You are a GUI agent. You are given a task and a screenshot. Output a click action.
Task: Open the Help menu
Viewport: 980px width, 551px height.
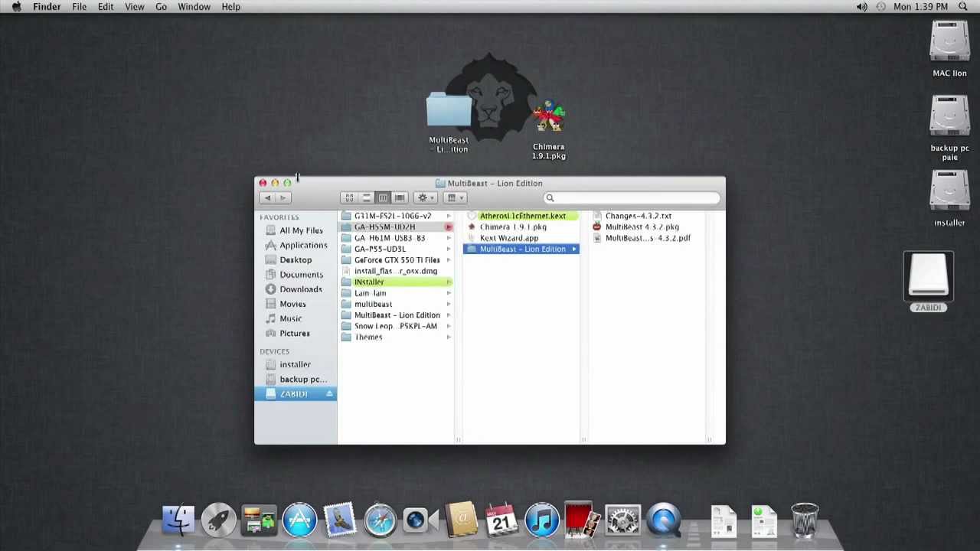click(x=231, y=7)
